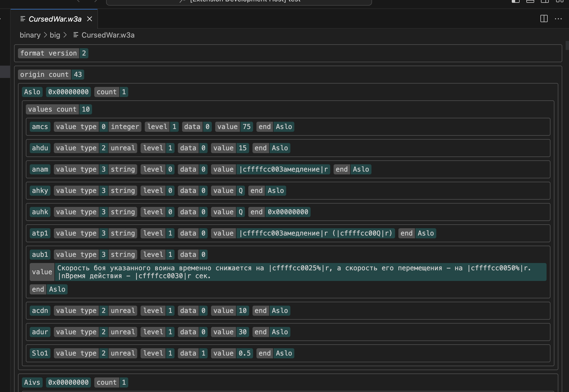Click the aub1 field ID

click(x=40, y=255)
